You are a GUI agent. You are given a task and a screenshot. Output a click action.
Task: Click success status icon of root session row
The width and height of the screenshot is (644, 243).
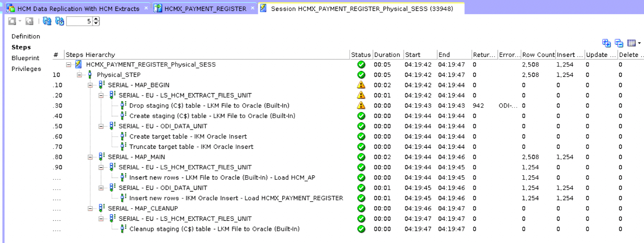(361, 64)
